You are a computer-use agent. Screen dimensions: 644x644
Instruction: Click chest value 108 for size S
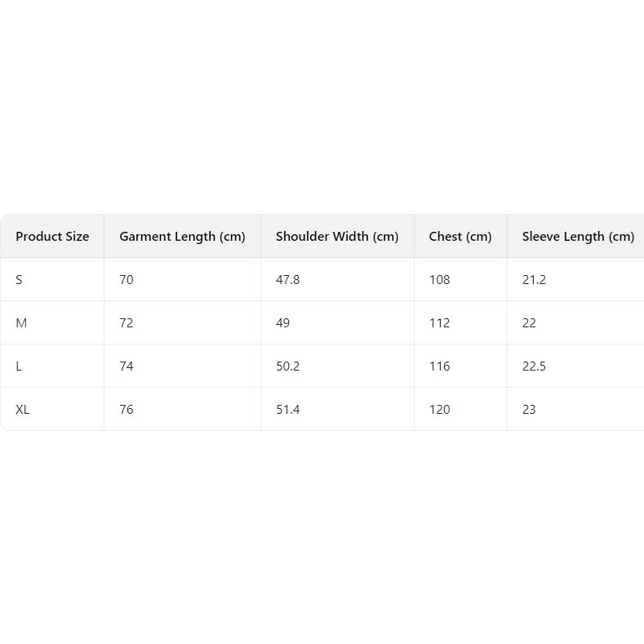(440, 280)
